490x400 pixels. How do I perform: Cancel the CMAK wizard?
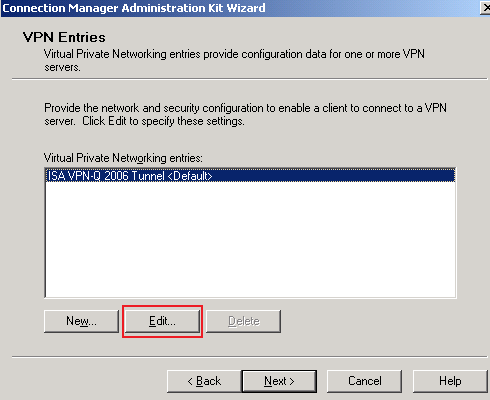[364, 381]
